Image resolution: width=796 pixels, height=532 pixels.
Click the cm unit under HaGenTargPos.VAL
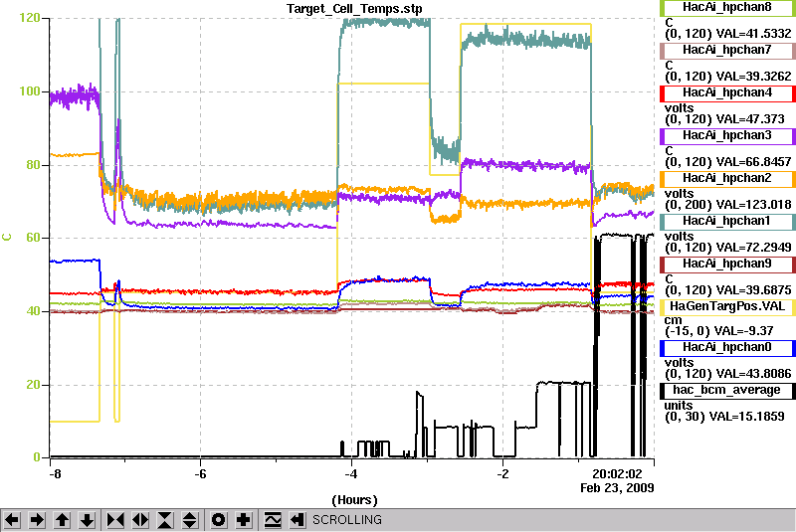pyautogui.click(x=674, y=320)
